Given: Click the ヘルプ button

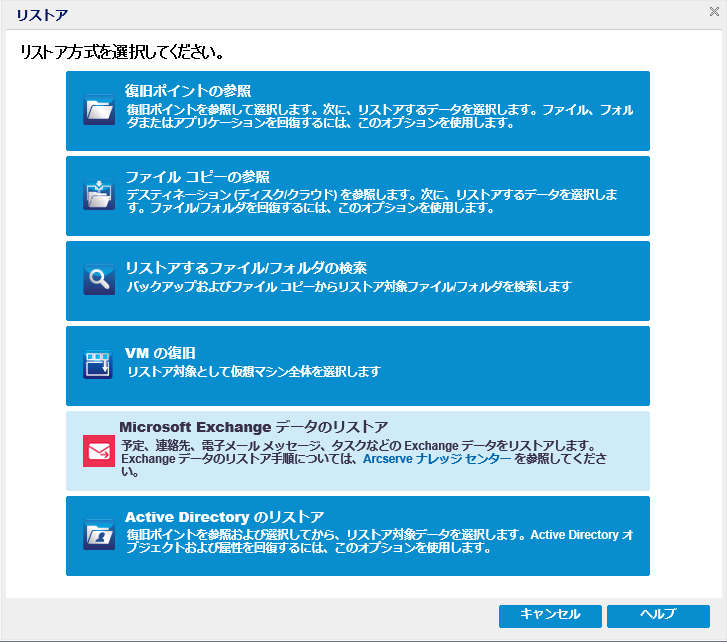Looking at the screenshot, I should point(658,616).
